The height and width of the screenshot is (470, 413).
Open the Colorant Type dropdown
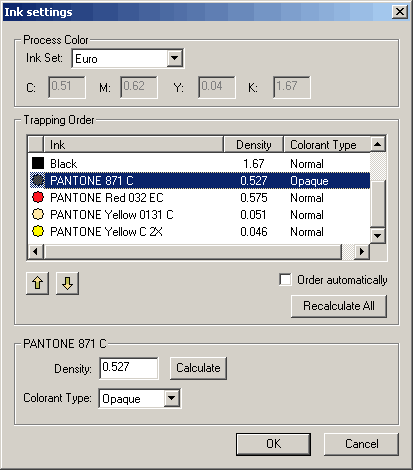(171, 398)
